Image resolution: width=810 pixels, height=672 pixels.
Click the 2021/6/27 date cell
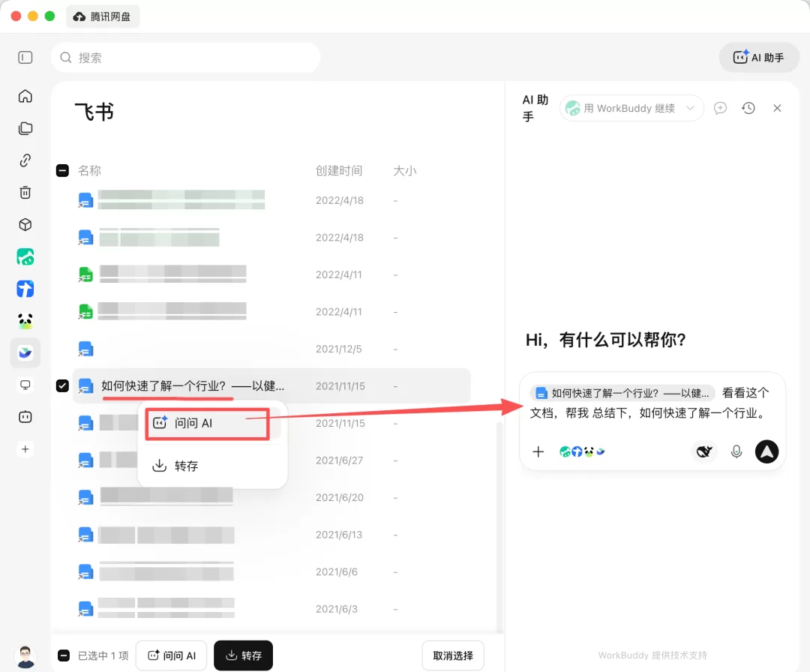click(x=339, y=460)
